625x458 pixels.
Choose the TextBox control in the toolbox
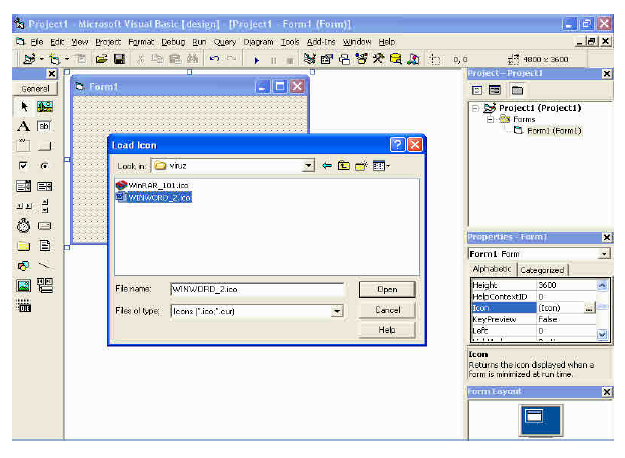tap(45, 126)
